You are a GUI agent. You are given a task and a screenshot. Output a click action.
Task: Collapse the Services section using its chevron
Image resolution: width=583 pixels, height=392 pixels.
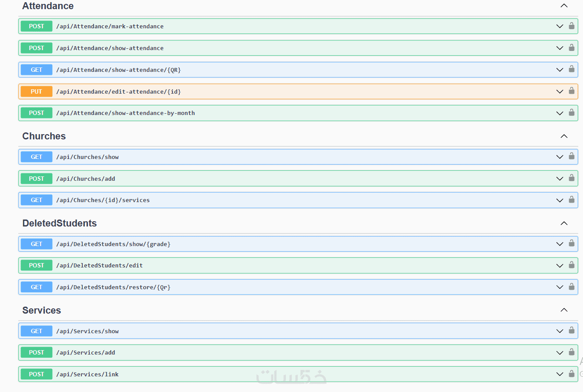tap(564, 310)
